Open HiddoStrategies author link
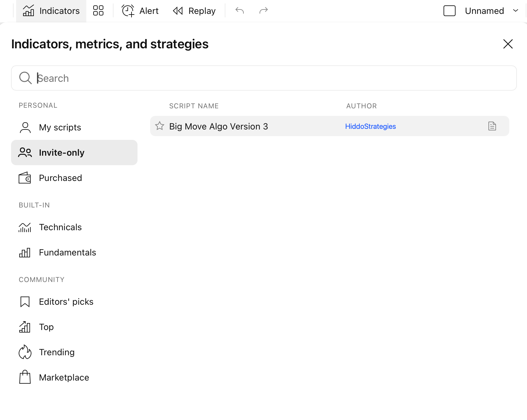 371,126
